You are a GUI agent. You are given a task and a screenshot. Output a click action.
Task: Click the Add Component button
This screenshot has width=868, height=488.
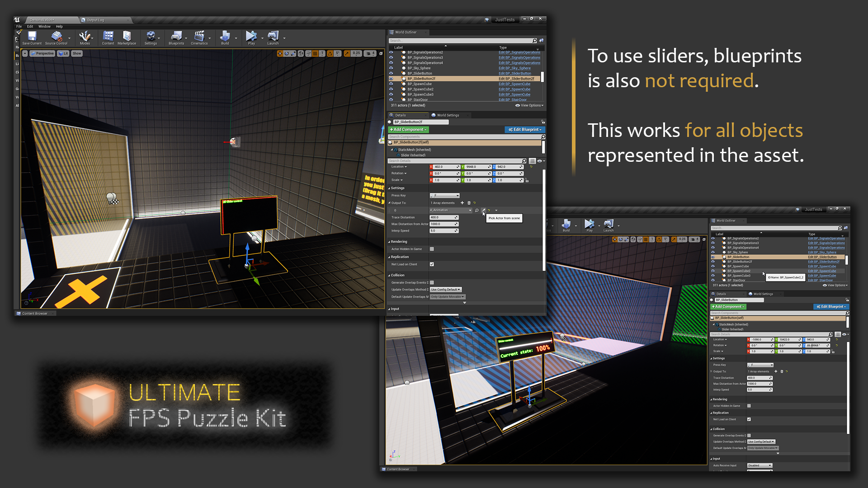point(408,130)
